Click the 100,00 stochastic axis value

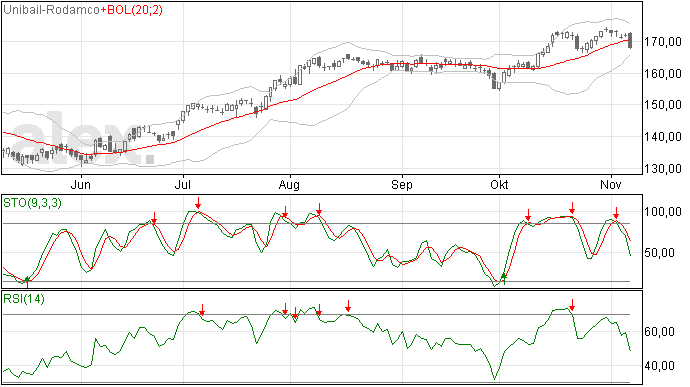(x=663, y=212)
